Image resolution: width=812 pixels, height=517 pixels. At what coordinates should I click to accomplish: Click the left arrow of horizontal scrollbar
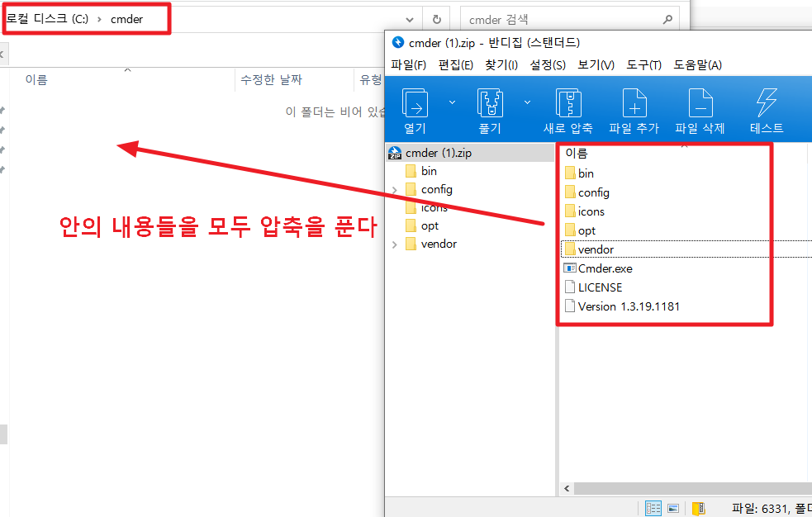point(567,489)
